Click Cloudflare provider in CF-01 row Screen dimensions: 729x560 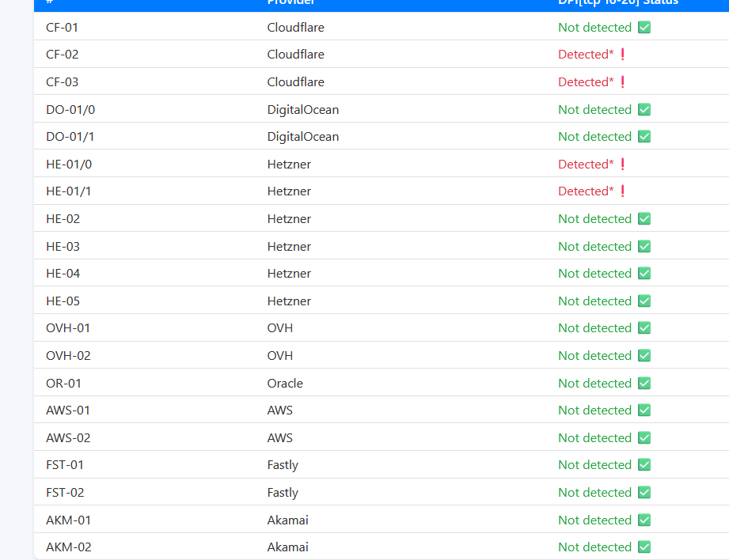(296, 28)
